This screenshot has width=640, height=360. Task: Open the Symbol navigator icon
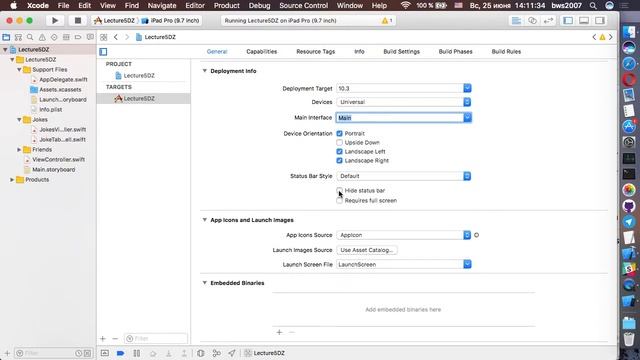click(18, 37)
